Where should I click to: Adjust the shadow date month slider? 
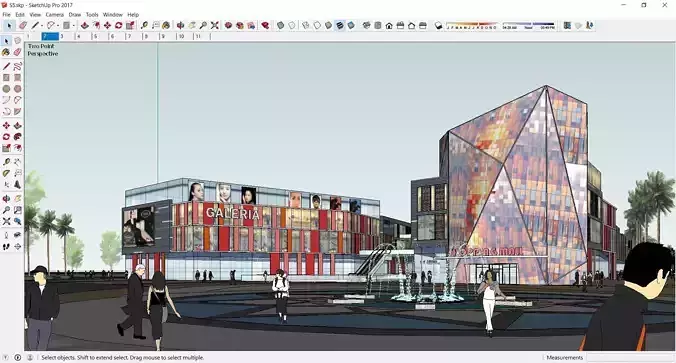tap(472, 25)
